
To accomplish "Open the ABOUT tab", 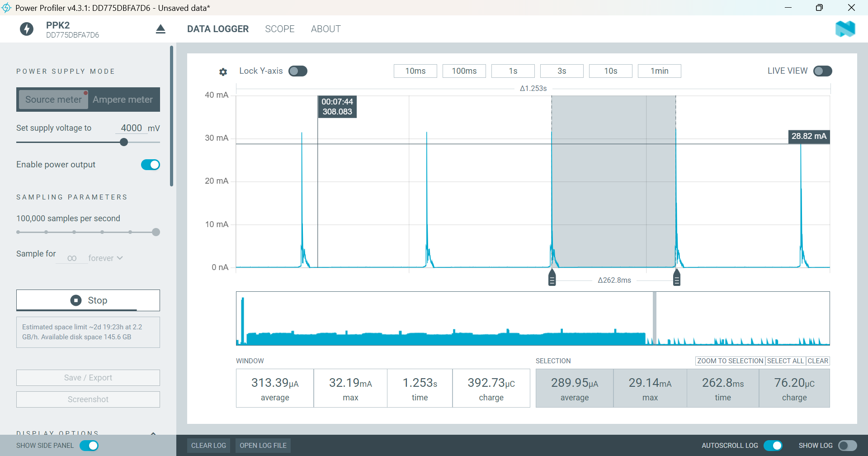I will coord(325,29).
